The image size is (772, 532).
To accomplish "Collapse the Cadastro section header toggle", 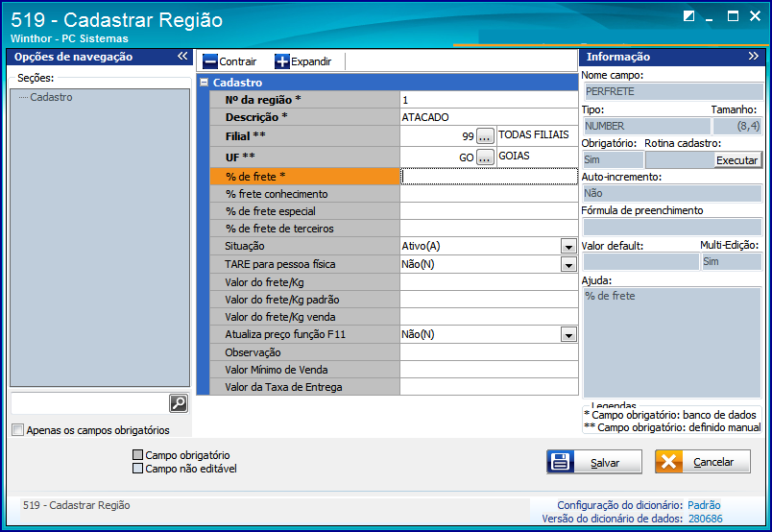I will 204,83.
